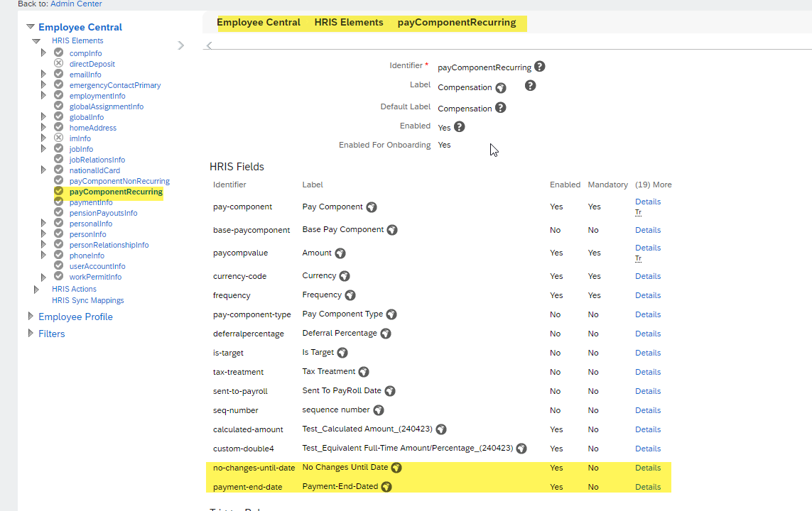The width and height of the screenshot is (812, 511).
Task: Click the check icon beside payComponentRecurring
Action: [x=58, y=191]
